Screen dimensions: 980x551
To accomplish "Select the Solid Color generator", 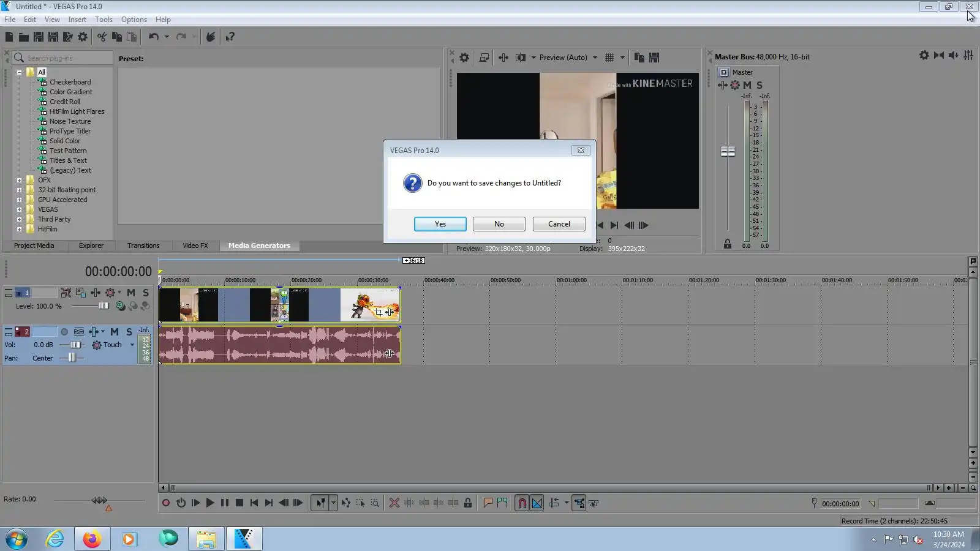I will [x=65, y=141].
